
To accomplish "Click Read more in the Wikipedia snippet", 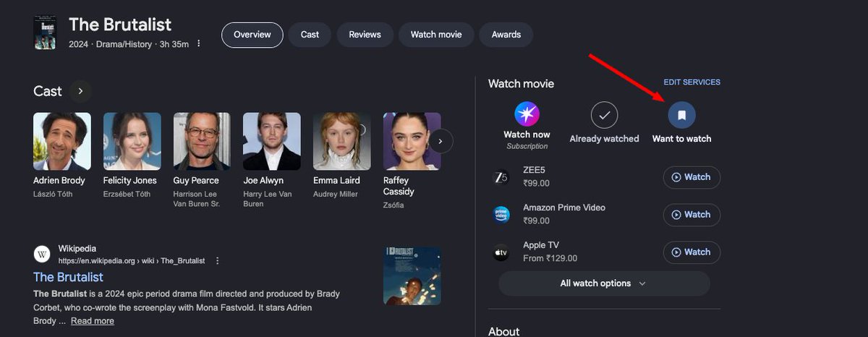I will pyautogui.click(x=92, y=321).
